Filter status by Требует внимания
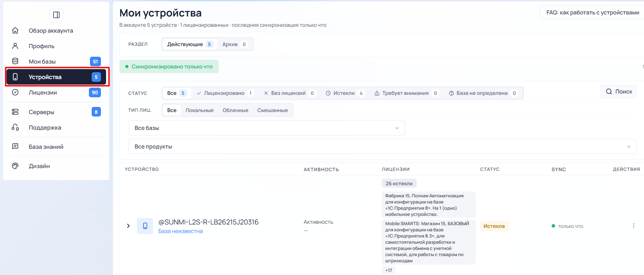 [406, 93]
